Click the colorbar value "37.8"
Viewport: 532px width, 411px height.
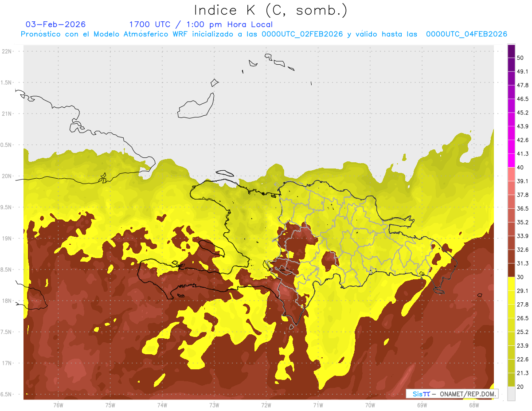pos(522,195)
